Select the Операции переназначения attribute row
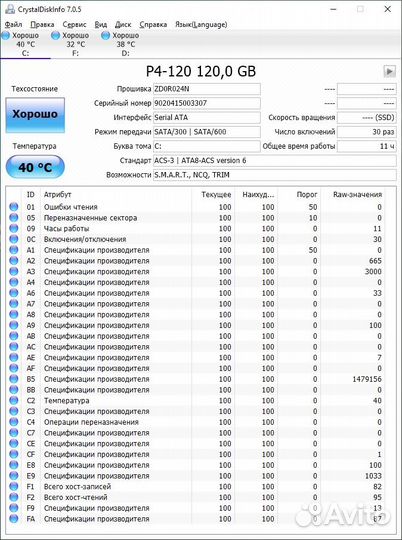Screen dimensions: 402x540 coord(196,422)
